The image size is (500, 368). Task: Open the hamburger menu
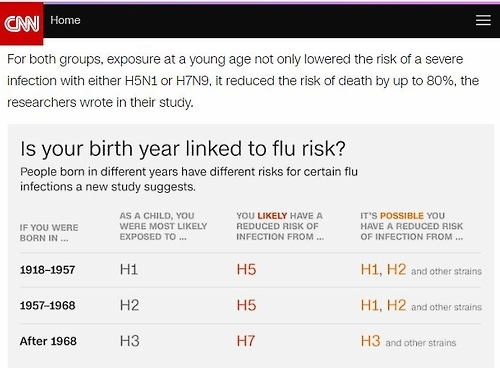483,20
